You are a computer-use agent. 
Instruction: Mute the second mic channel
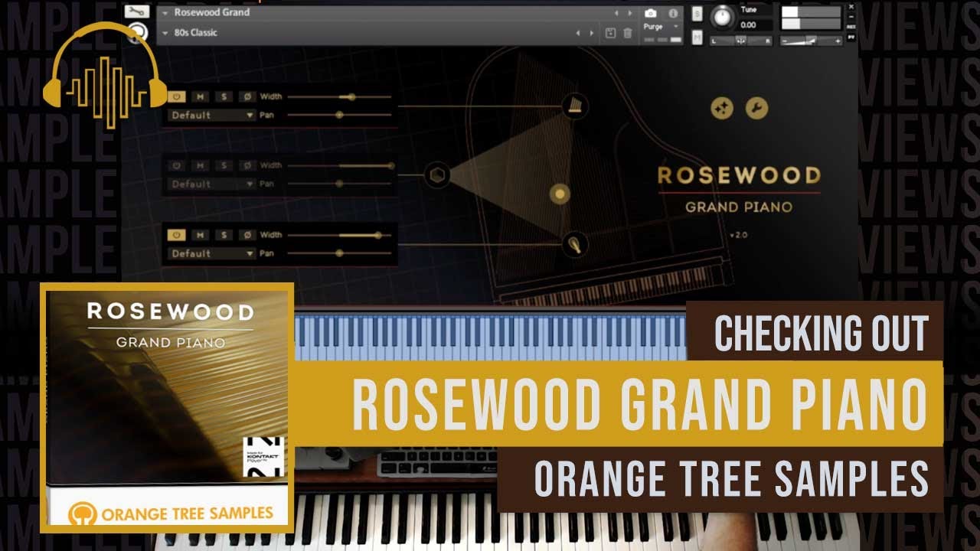coord(200,165)
